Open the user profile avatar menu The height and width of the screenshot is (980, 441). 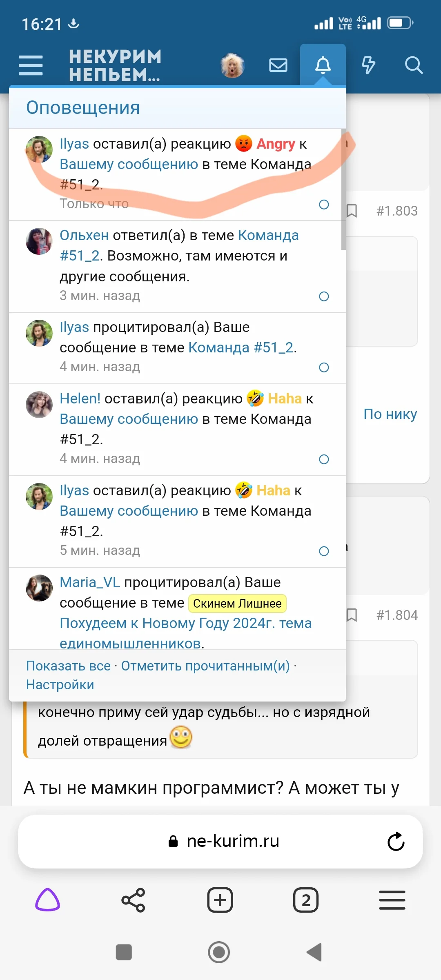tap(232, 65)
